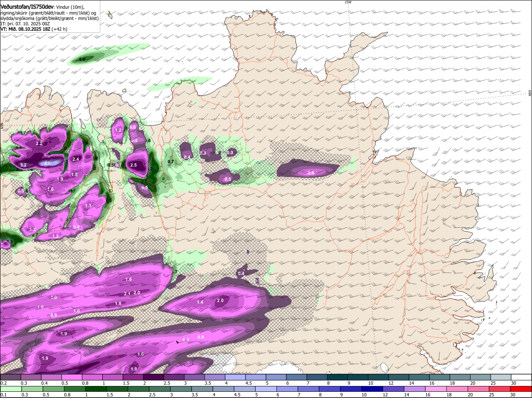
Task: Pick lower scale red-pink swatch for 25–30 mm
Action: tap(500, 389)
